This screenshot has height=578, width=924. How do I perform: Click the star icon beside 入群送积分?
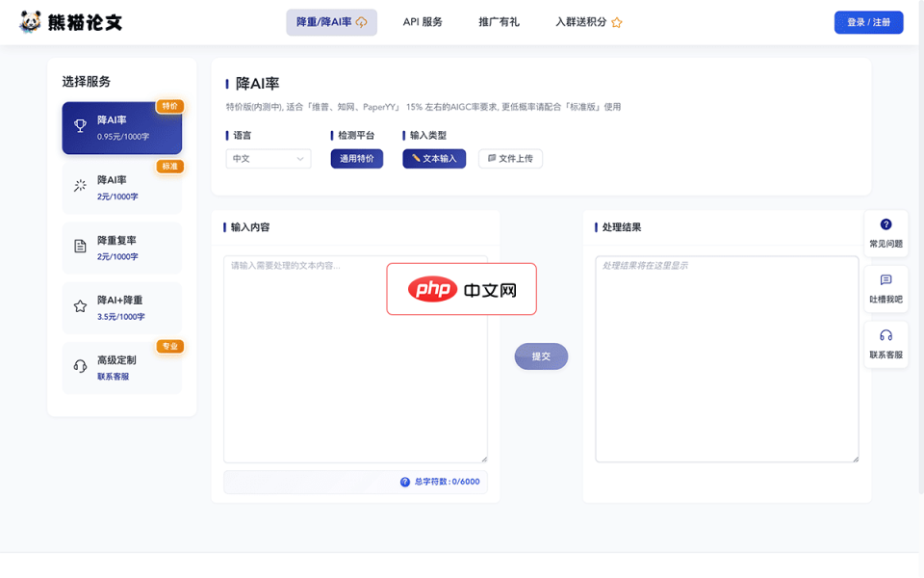coord(616,23)
